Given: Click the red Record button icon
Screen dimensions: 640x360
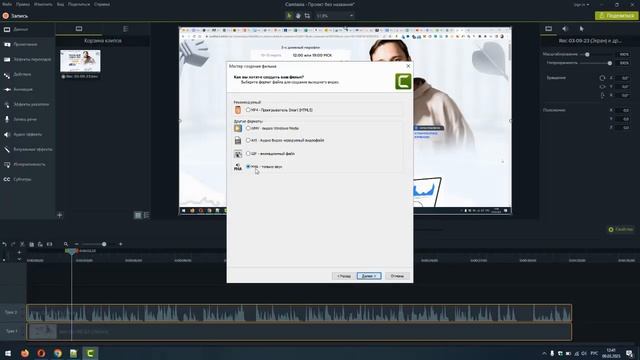Looking at the screenshot, I should tap(6, 16).
